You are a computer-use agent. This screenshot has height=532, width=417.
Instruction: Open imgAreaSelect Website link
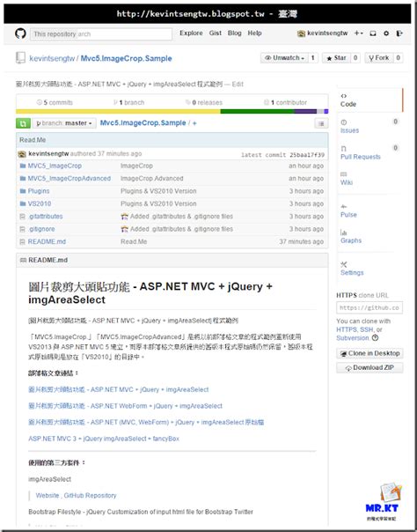[48, 495]
